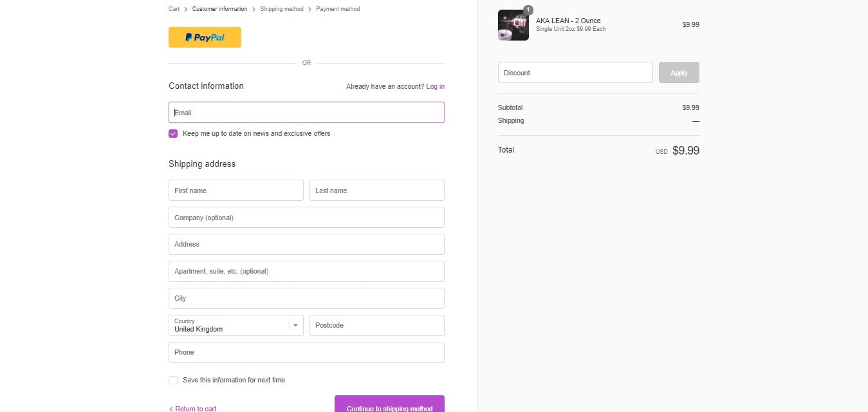Click the $9.99 total amount
Screen dimensions: 868x412
pos(686,151)
